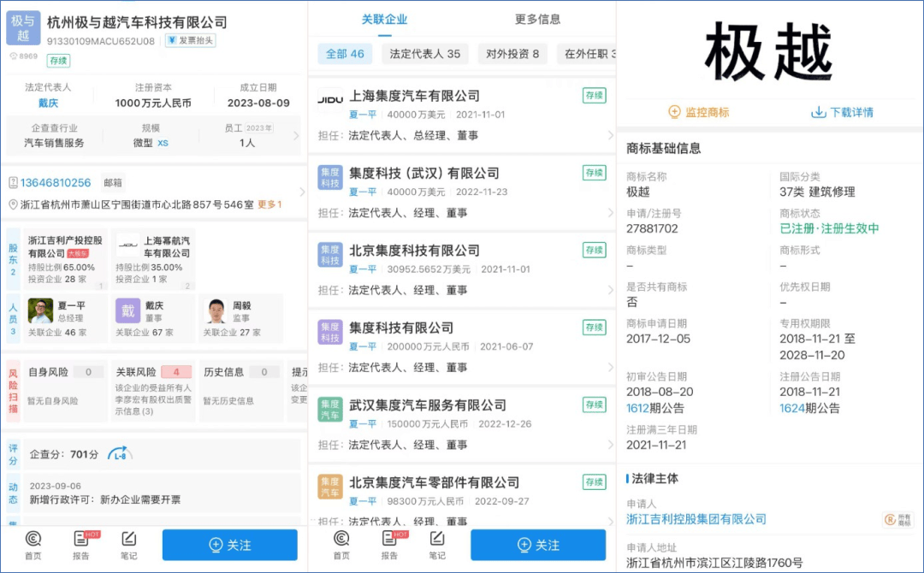The image size is (924, 573).
Task: Expand company basic info chevron beside 员工
Action: [296, 135]
